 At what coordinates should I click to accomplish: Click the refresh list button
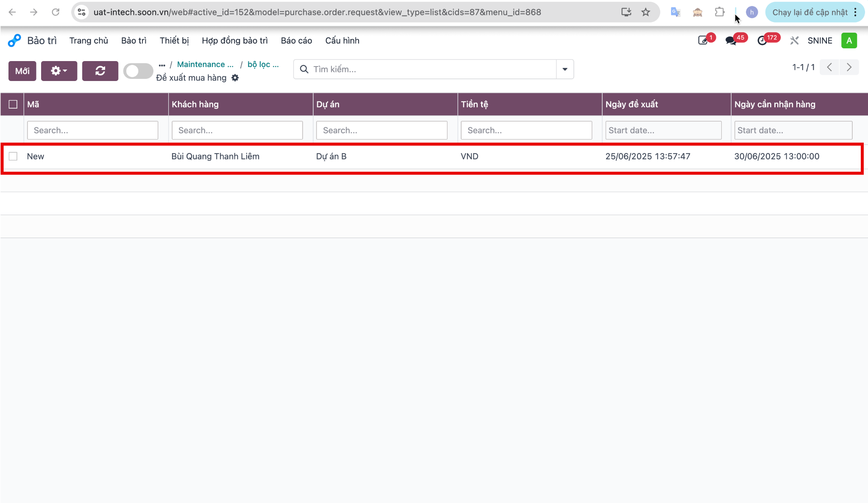(100, 71)
